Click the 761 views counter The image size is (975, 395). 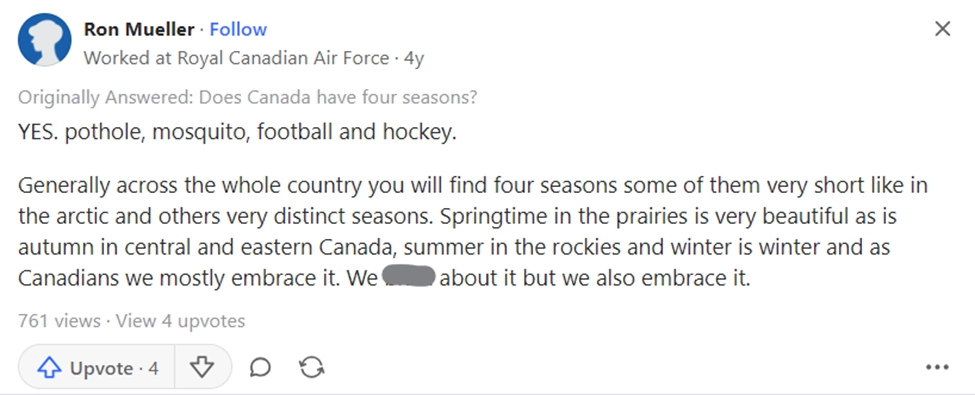[59, 321]
